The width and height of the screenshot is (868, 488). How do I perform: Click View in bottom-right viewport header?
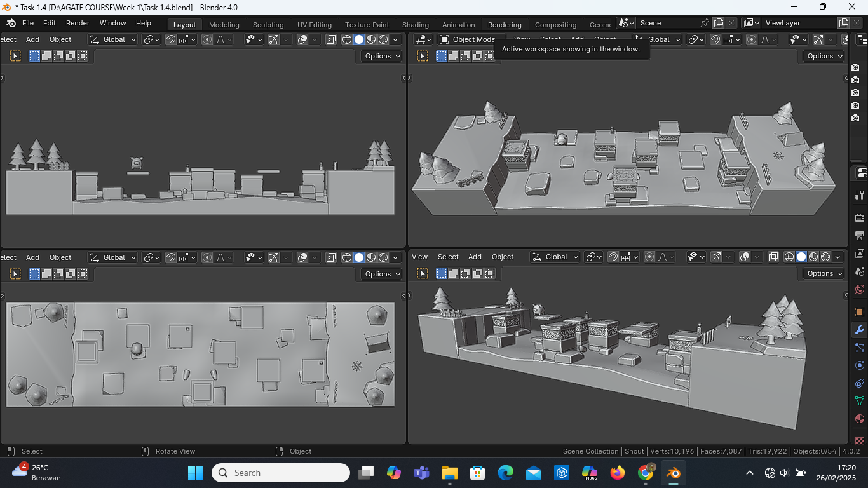[x=419, y=257]
